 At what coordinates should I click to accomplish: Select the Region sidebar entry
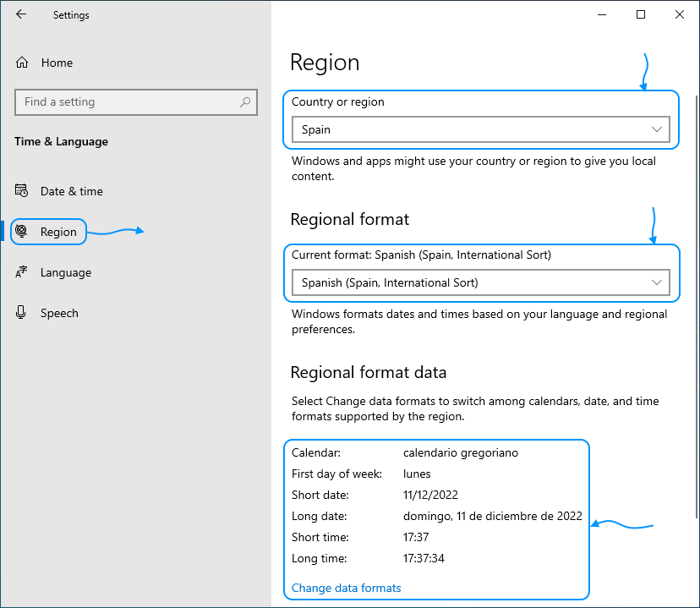(58, 232)
